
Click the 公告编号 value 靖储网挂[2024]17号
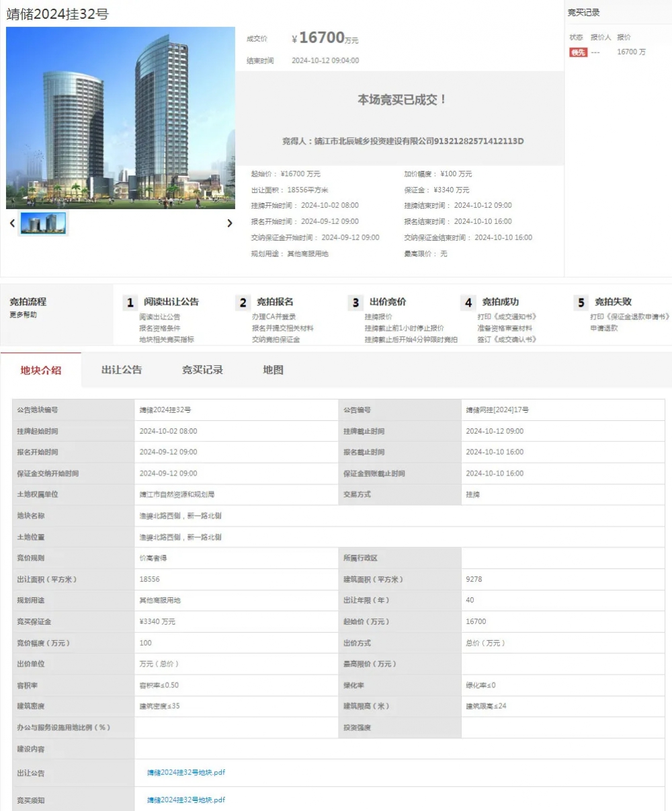[497, 410]
